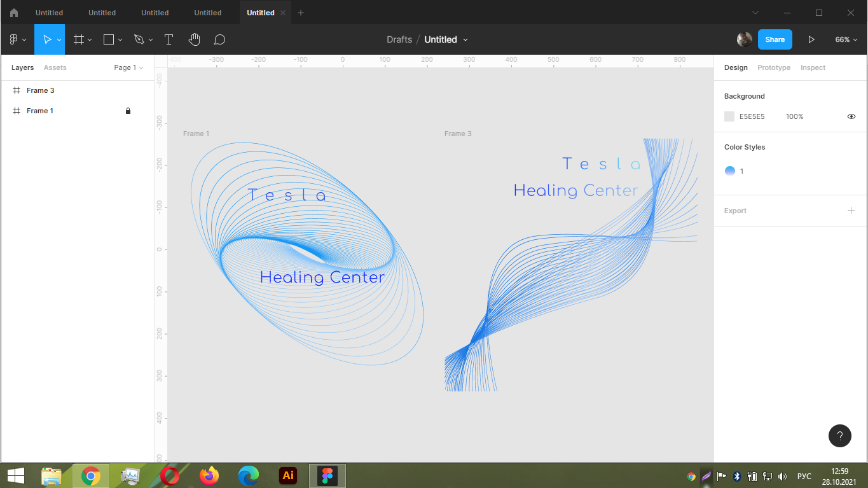The image size is (868, 488).
Task: Open Google Chrome from the taskbar
Action: click(x=91, y=475)
